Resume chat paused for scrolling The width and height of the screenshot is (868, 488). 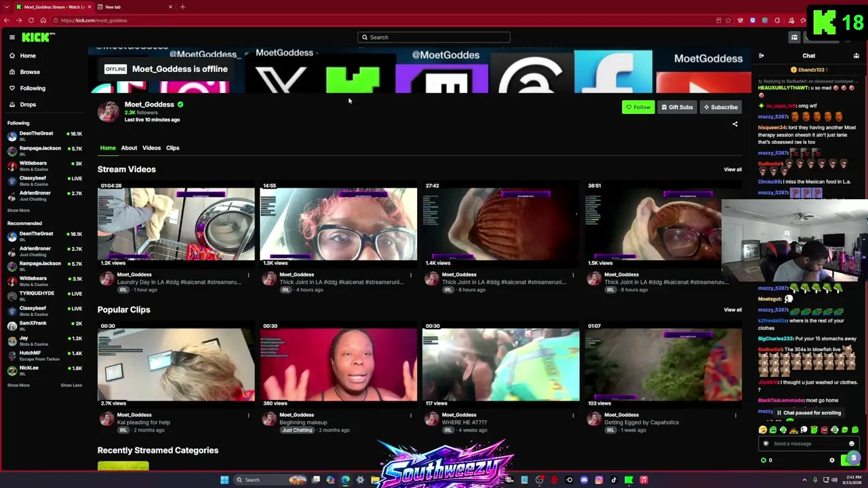click(x=808, y=413)
